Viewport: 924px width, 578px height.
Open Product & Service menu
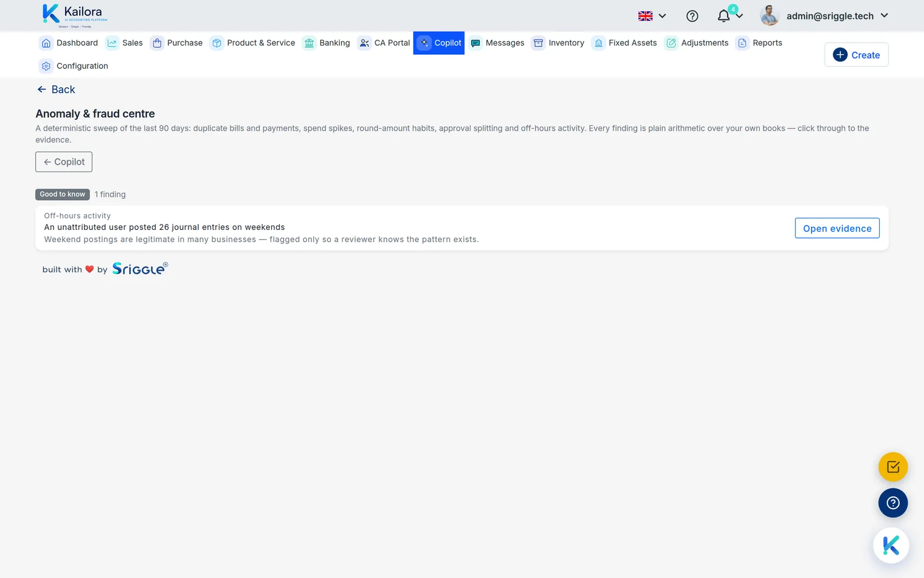pyautogui.click(x=253, y=43)
